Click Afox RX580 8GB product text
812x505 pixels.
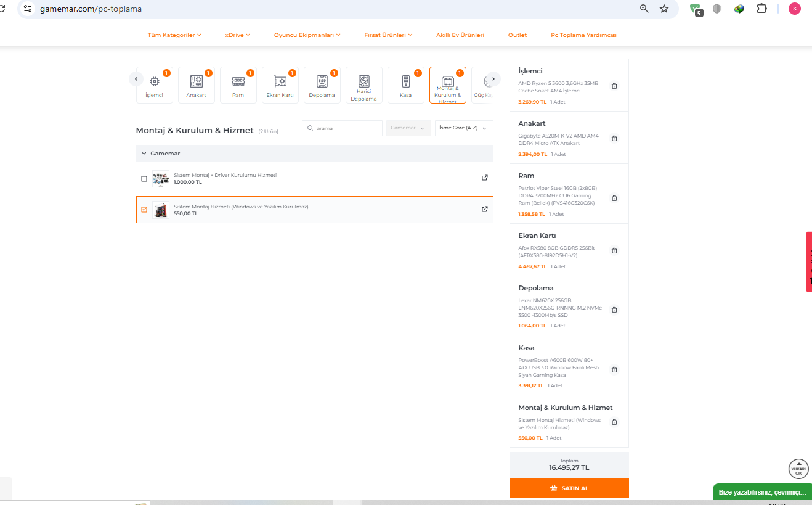tap(556, 252)
